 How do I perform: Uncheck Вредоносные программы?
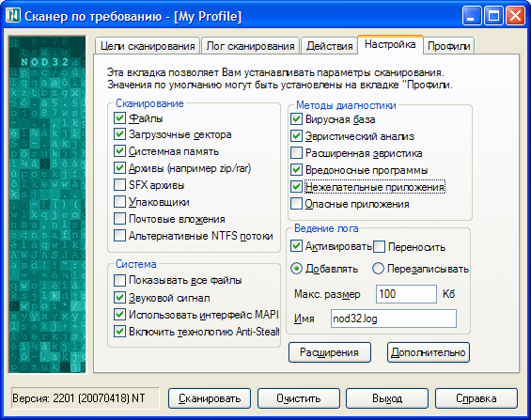[x=296, y=169]
